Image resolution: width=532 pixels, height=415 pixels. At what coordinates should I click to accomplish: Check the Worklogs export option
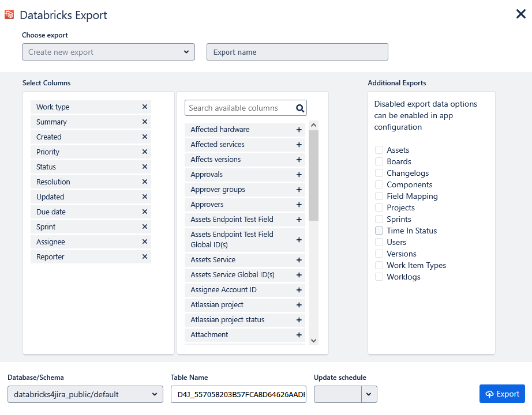379,277
